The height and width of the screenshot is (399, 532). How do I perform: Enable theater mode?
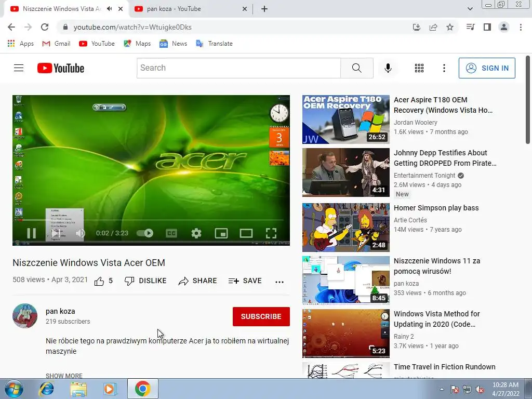(x=246, y=233)
